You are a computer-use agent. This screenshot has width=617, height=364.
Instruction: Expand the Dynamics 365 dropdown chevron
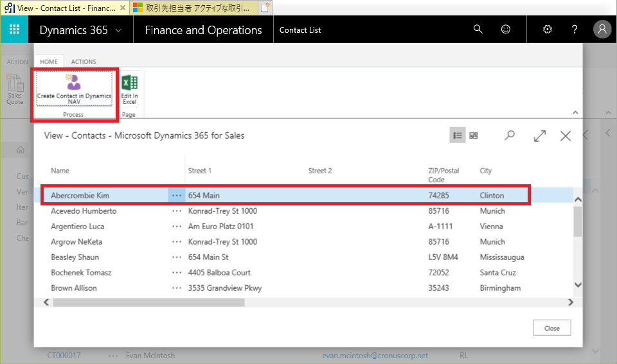tap(118, 30)
